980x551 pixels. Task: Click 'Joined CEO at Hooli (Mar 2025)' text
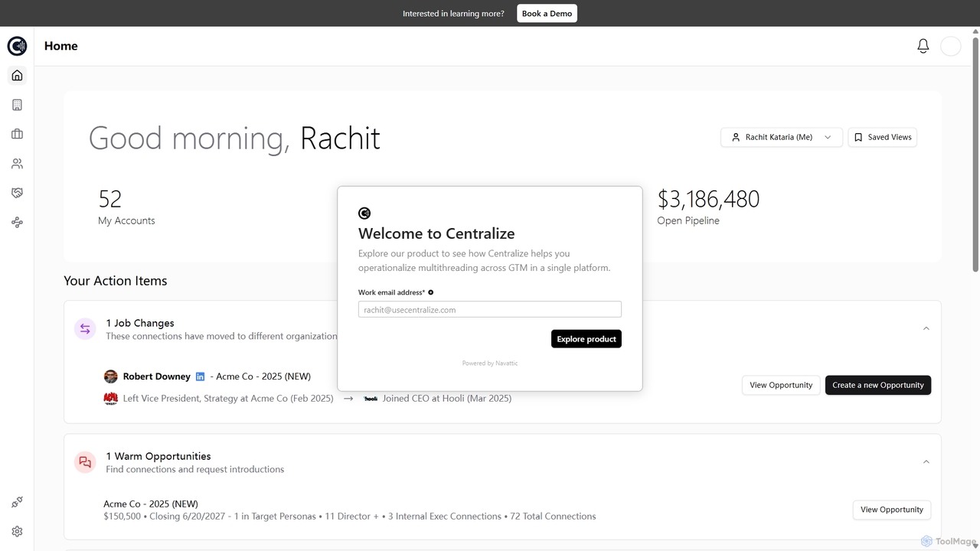coord(447,398)
